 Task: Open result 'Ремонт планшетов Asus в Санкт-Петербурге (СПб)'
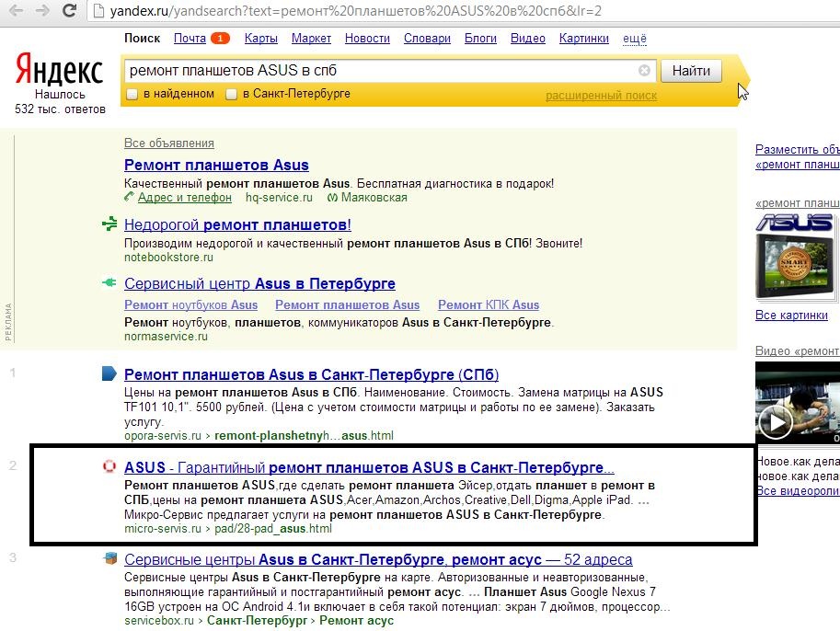pos(311,374)
